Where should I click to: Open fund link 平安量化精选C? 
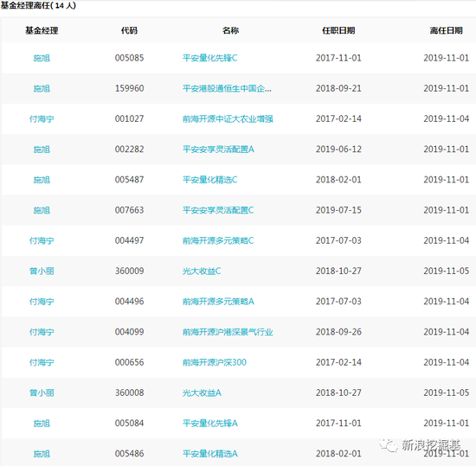coord(209,180)
